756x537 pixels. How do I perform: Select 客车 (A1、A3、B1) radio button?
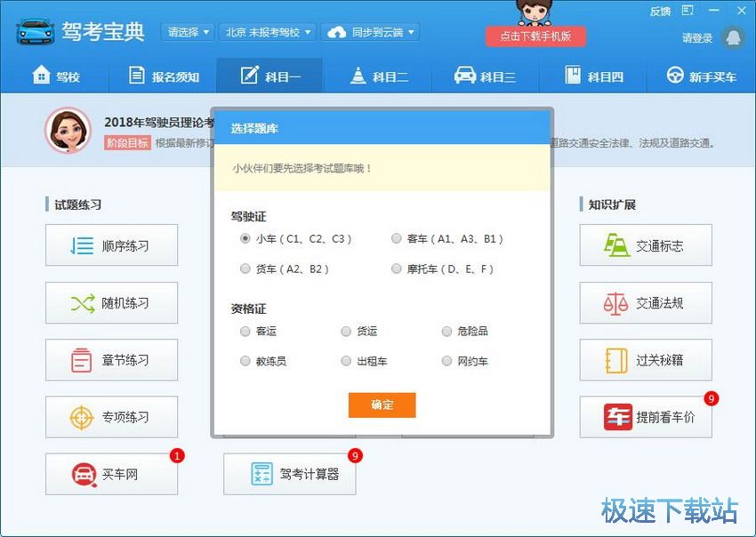pyautogui.click(x=397, y=238)
